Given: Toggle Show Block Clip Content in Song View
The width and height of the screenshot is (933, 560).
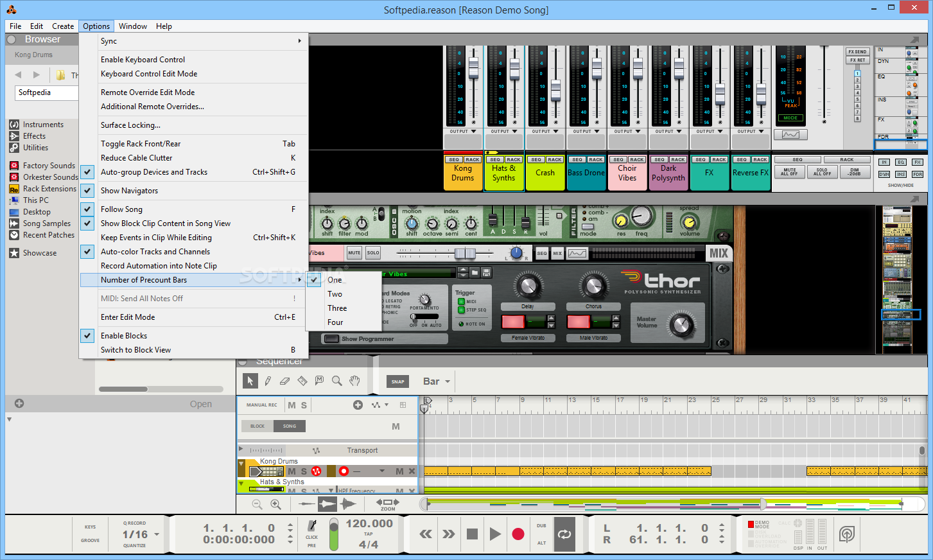Looking at the screenshot, I should click(x=195, y=223).
